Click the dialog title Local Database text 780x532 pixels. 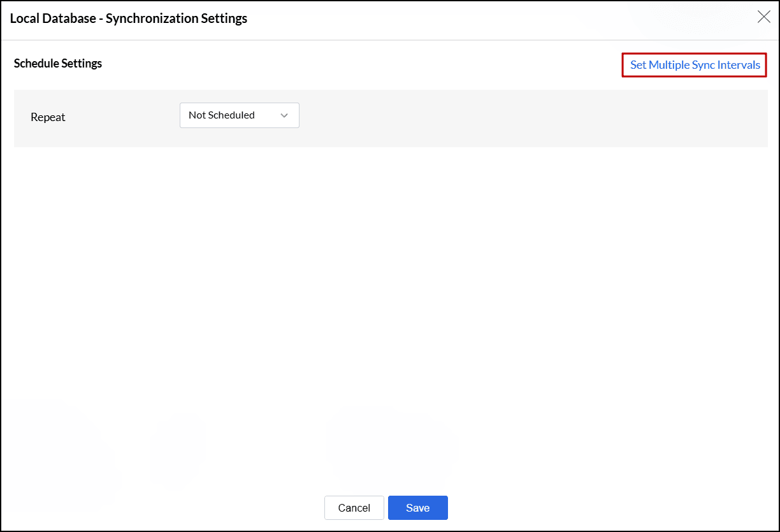point(128,18)
